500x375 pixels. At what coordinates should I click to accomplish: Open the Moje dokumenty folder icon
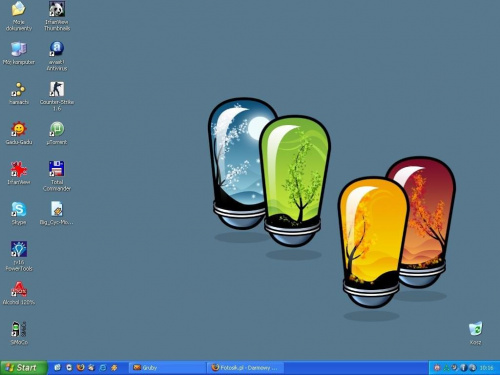pos(19,16)
